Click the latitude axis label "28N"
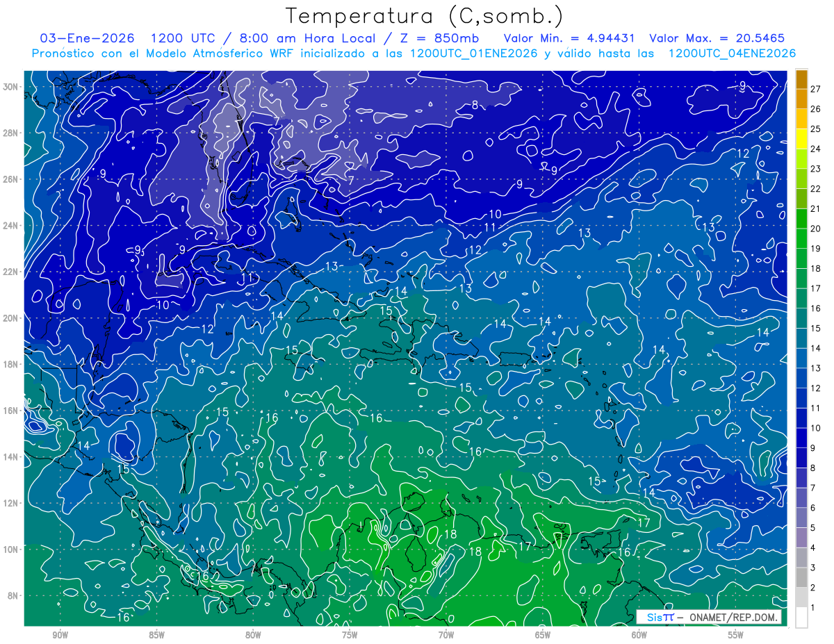834x644 pixels. (x=11, y=133)
